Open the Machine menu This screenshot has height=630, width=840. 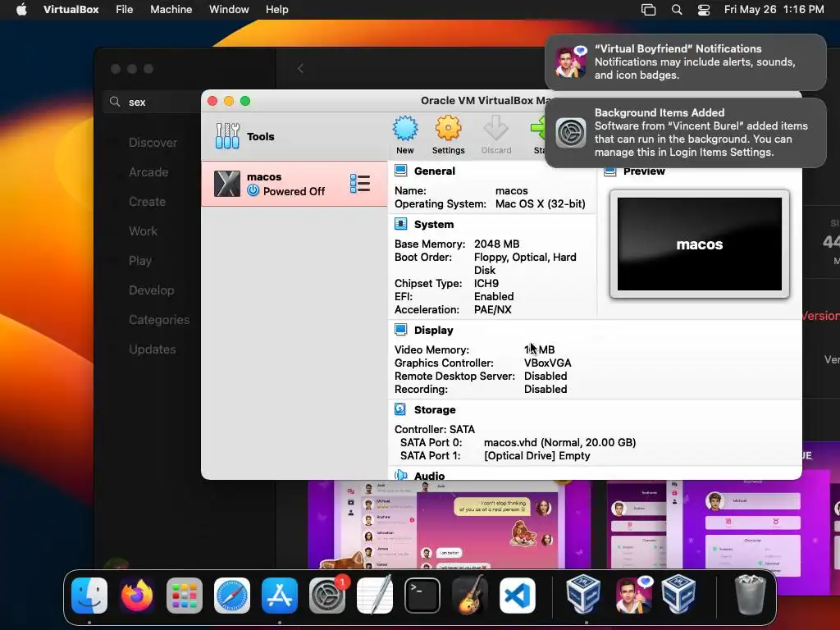pos(171,10)
